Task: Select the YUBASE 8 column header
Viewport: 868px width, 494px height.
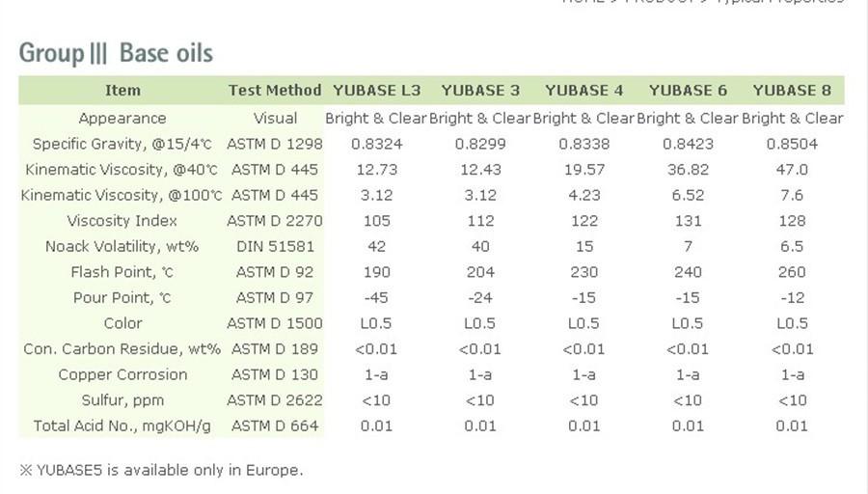Action: click(x=792, y=91)
